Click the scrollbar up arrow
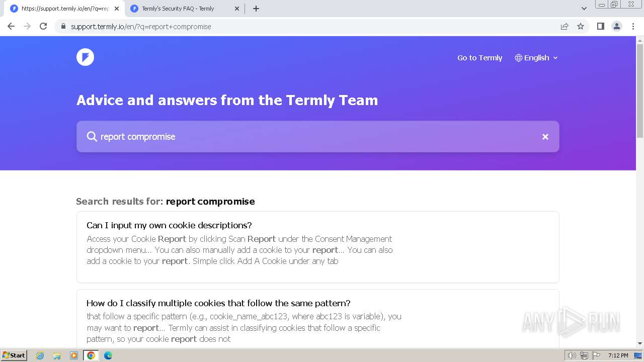Image resolution: width=644 pixels, height=362 pixels. [640, 40]
